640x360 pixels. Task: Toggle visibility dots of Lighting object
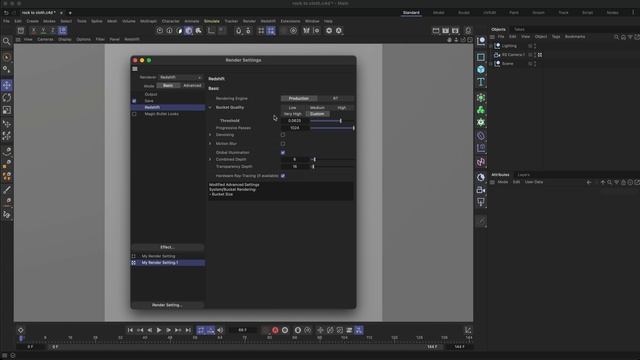tap(535, 46)
